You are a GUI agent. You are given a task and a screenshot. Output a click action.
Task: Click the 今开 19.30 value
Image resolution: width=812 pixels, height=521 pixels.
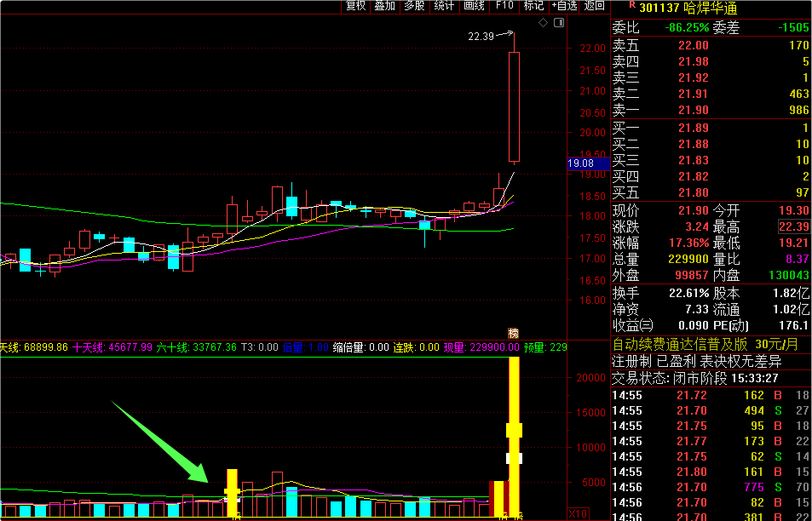point(794,210)
